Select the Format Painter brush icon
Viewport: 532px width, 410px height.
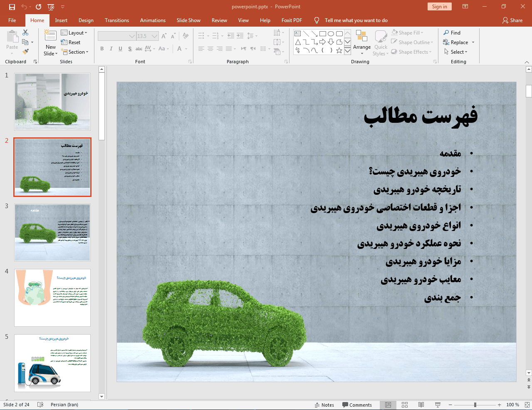pos(25,52)
